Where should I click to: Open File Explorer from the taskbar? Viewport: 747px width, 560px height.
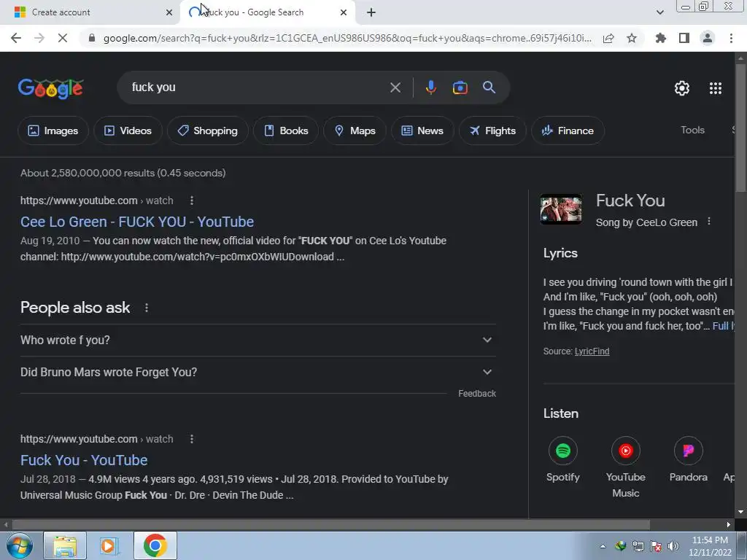coord(65,545)
